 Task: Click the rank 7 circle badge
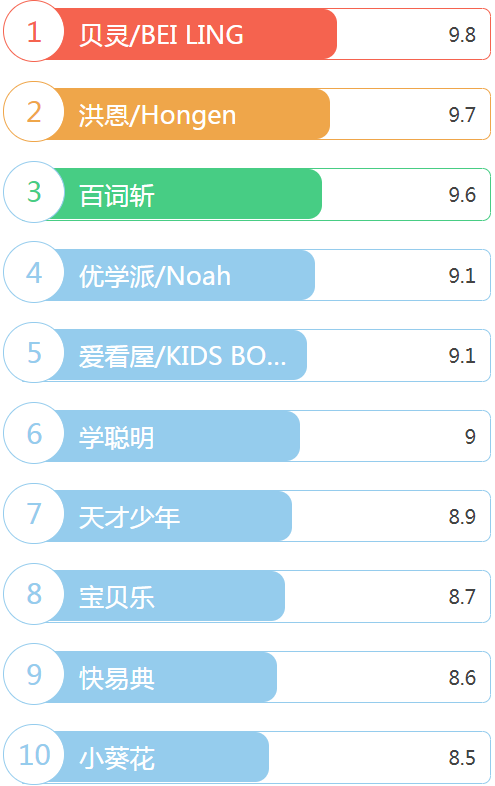(34, 514)
